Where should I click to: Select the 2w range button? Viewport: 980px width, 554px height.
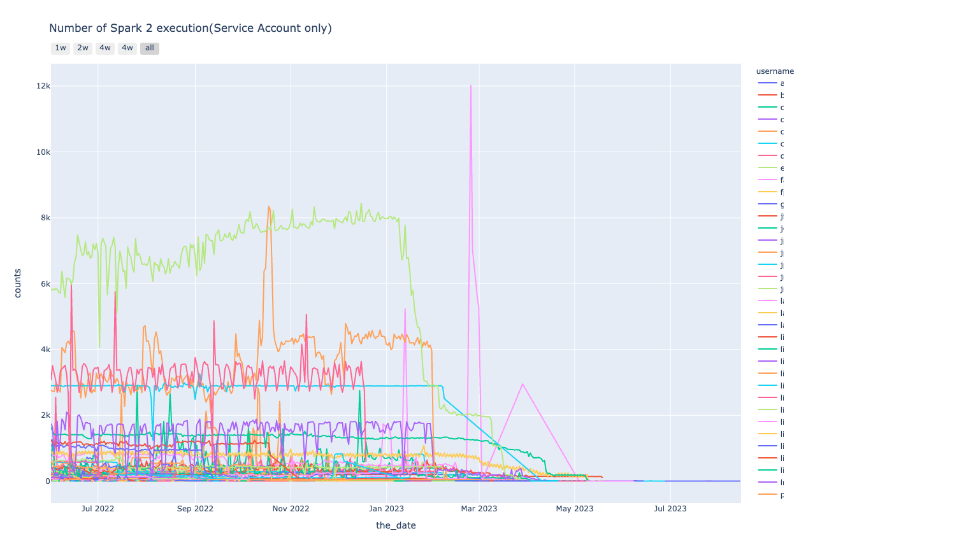click(x=83, y=48)
